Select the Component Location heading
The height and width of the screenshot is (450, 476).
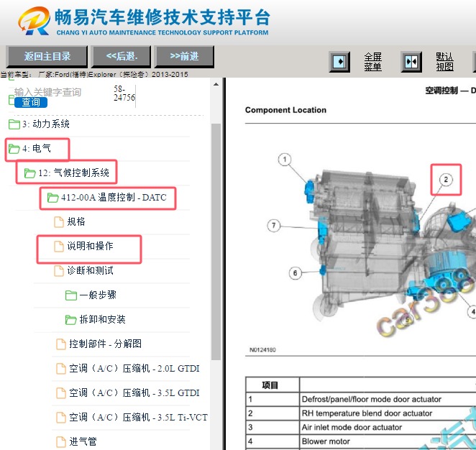[285, 110]
